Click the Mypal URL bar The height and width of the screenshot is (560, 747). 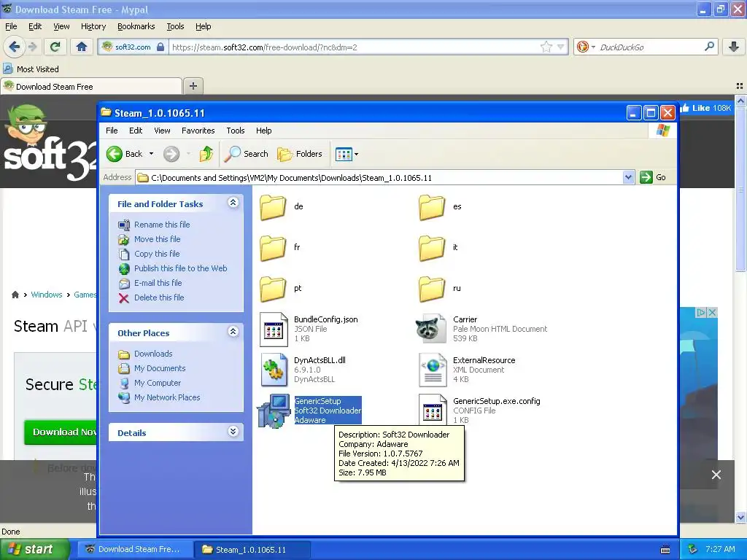pyautogui.click(x=355, y=47)
